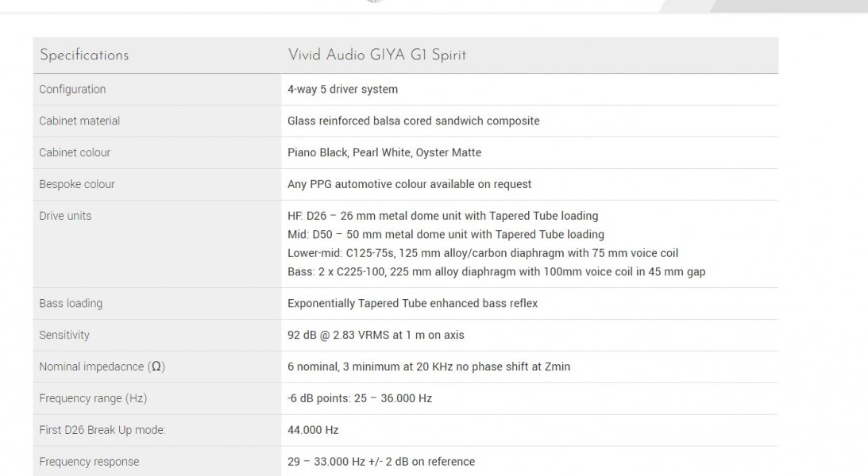Select the Mid: D50 metal dome line
This screenshot has height=476, width=868.
pos(446,234)
